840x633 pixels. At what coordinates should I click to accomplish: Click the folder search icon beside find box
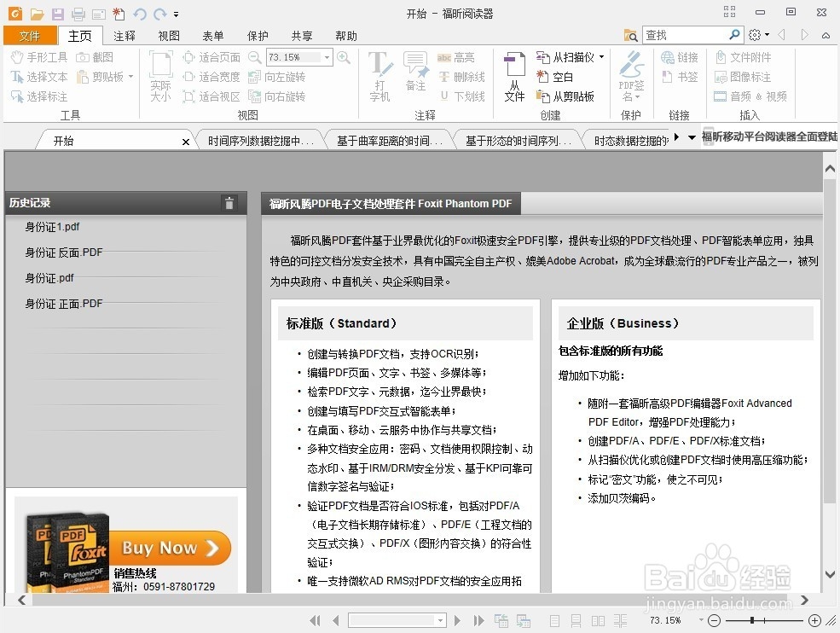[630, 35]
